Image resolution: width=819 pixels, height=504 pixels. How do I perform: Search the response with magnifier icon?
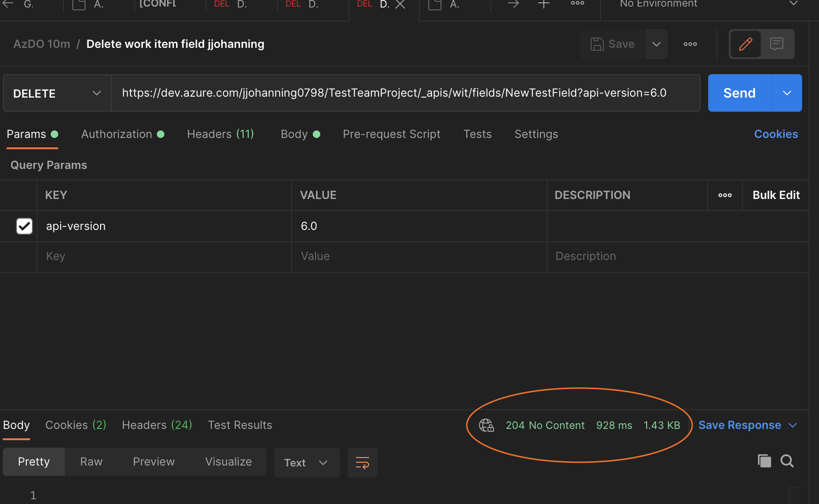[x=787, y=461]
